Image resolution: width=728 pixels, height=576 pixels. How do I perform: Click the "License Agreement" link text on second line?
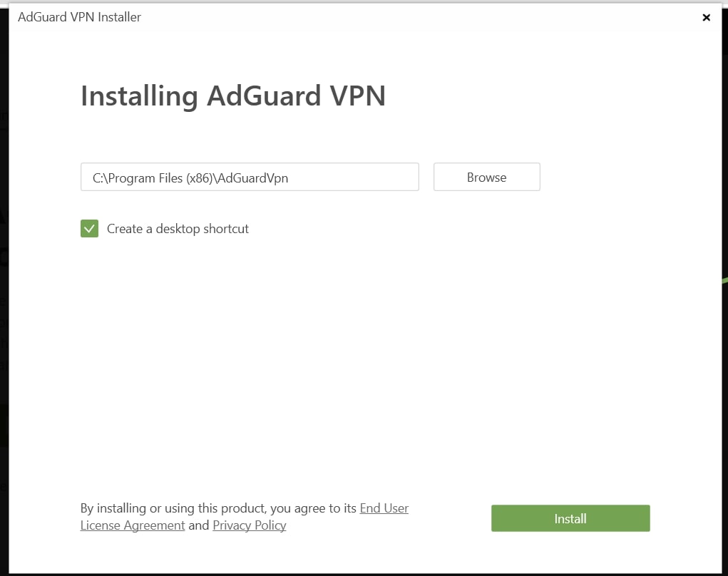point(133,525)
